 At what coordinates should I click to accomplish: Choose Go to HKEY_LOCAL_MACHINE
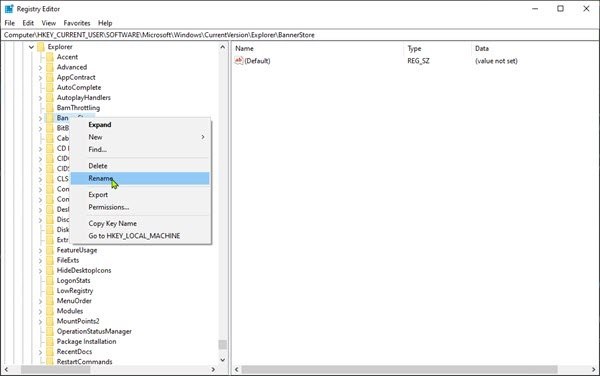pyautogui.click(x=140, y=236)
